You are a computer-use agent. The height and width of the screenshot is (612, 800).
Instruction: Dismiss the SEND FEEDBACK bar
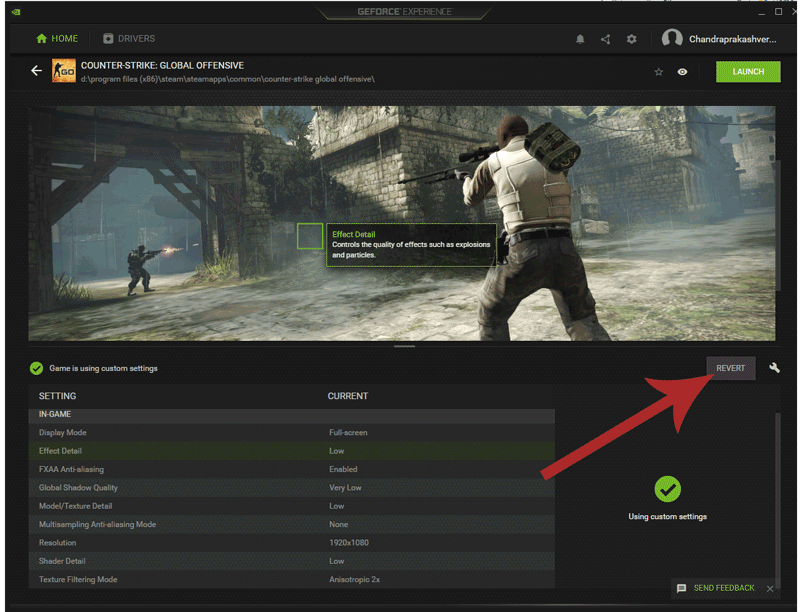click(770, 589)
